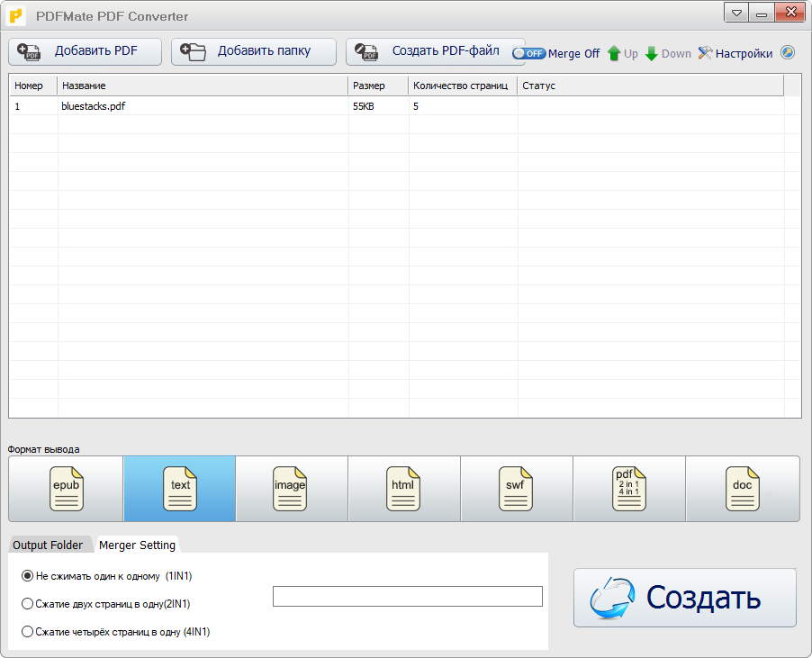Select the text output format

(x=180, y=489)
